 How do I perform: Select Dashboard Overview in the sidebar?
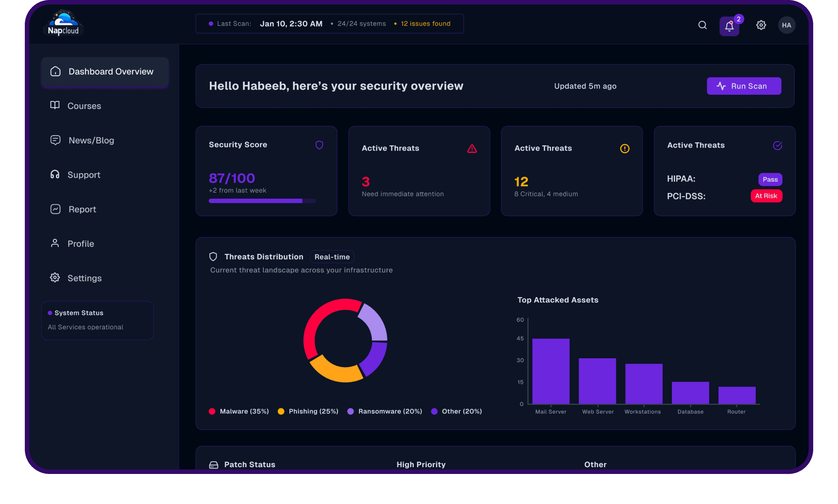[x=111, y=71]
